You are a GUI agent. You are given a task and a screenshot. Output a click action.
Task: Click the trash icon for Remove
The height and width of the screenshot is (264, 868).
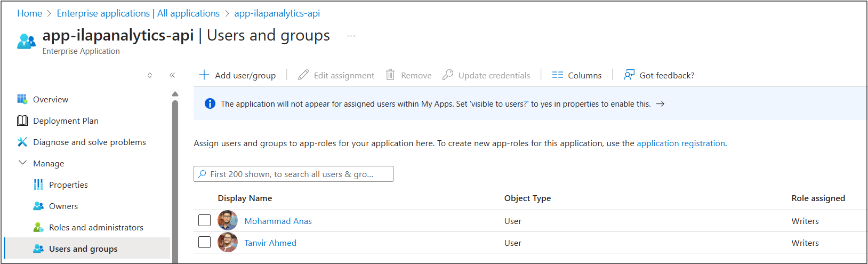(390, 75)
